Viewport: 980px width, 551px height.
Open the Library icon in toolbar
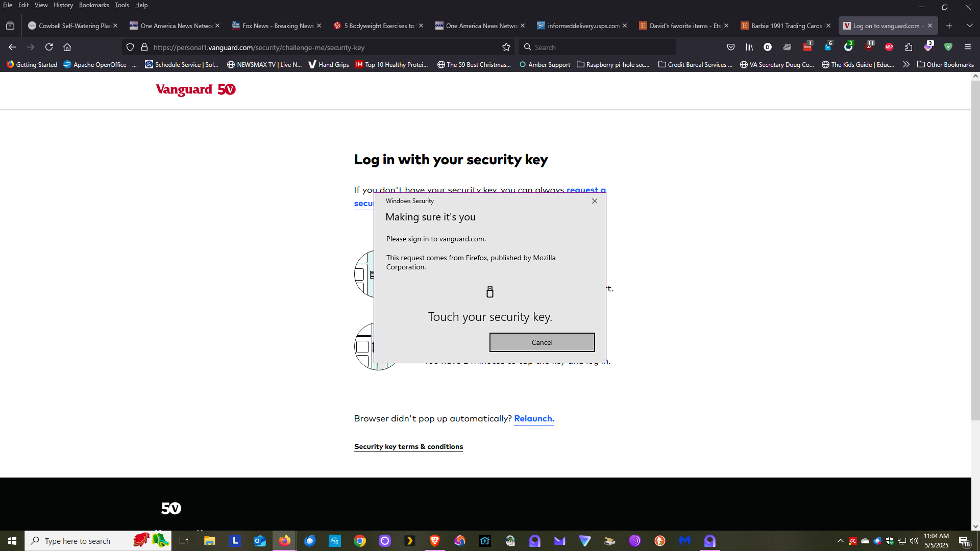click(x=749, y=47)
